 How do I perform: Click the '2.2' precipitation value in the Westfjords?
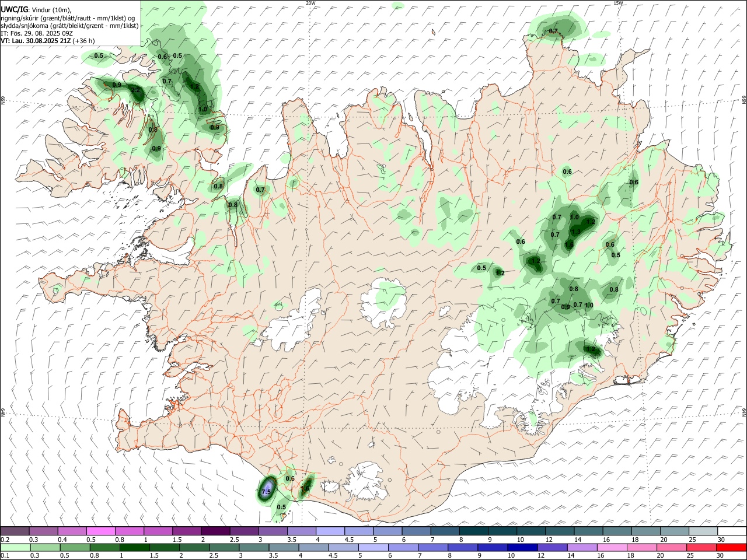click(x=135, y=90)
